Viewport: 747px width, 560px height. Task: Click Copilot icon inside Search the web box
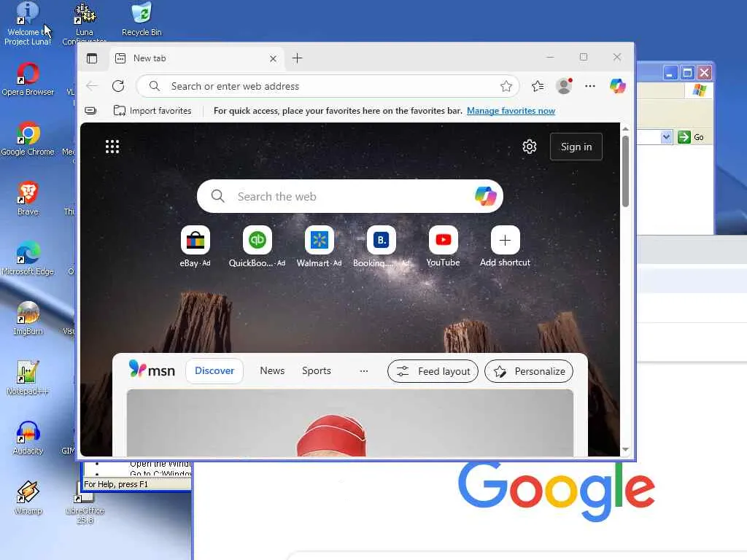[x=485, y=196]
